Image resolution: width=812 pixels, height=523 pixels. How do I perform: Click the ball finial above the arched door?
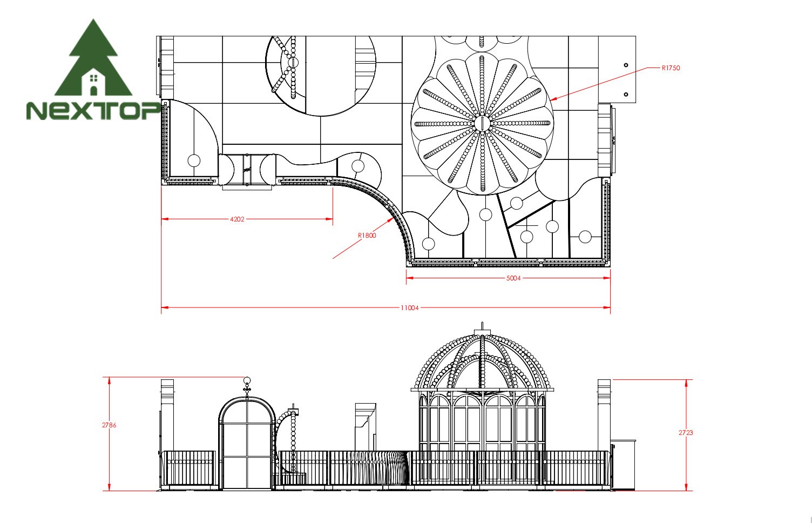click(247, 381)
